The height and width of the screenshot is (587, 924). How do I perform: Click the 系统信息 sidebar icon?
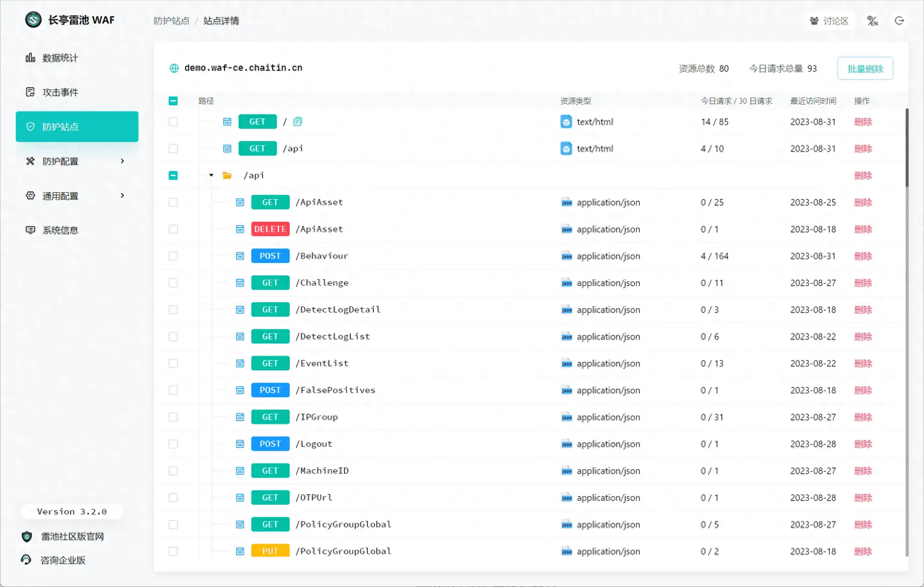click(x=30, y=230)
